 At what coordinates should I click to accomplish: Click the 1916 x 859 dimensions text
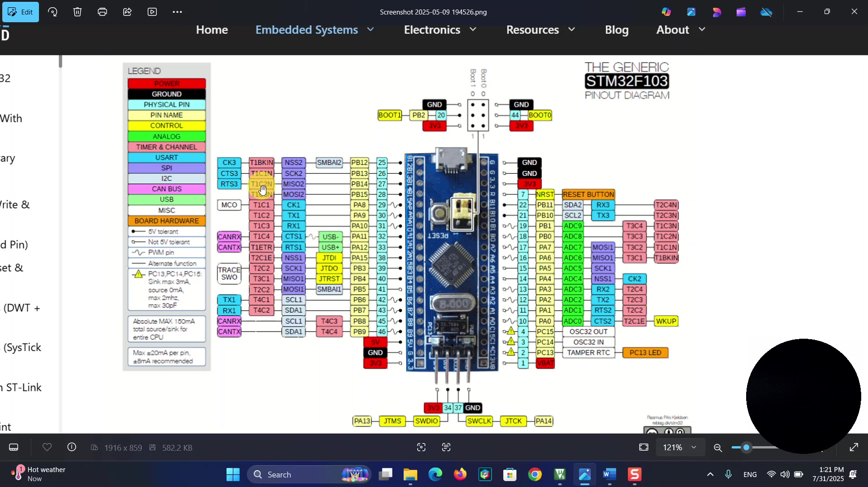[x=123, y=448]
